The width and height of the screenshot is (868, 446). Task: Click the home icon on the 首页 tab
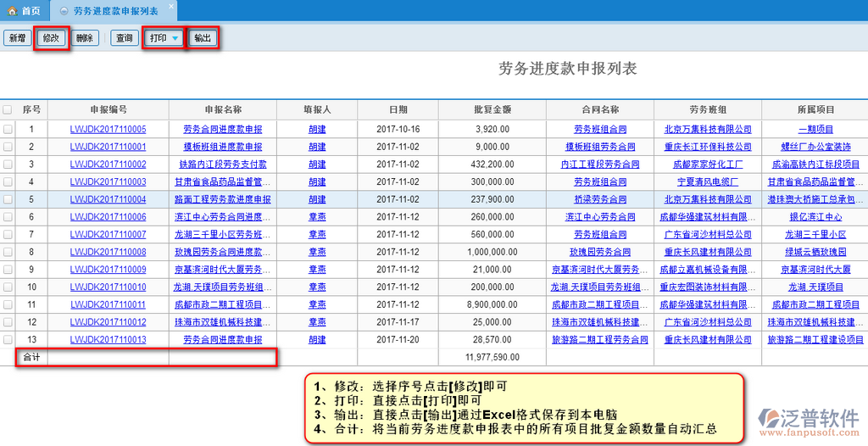click(x=12, y=11)
